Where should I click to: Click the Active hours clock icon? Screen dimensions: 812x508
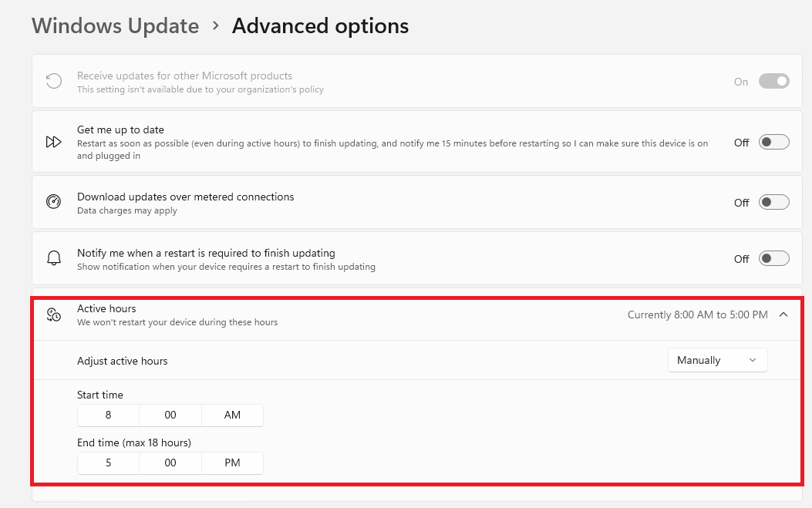54,315
